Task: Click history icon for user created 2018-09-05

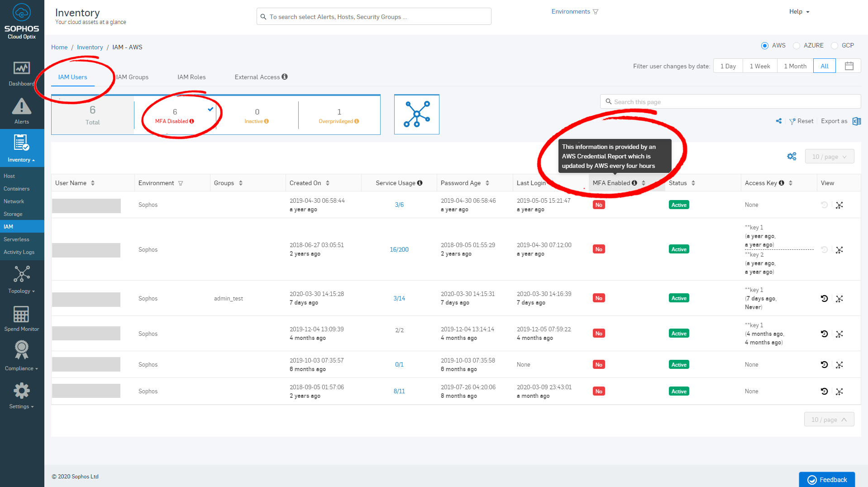Action: pyautogui.click(x=825, y=392)
